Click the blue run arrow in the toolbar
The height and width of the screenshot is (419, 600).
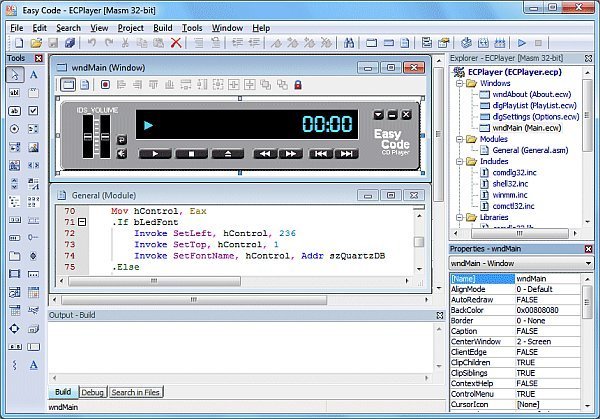[x=521, y=43]
